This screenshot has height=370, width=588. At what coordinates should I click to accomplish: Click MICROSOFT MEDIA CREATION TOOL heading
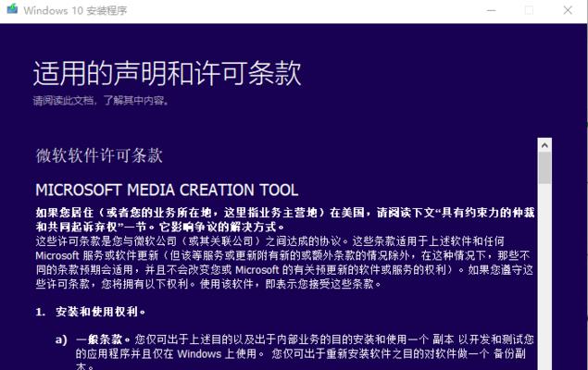(167, 190)
